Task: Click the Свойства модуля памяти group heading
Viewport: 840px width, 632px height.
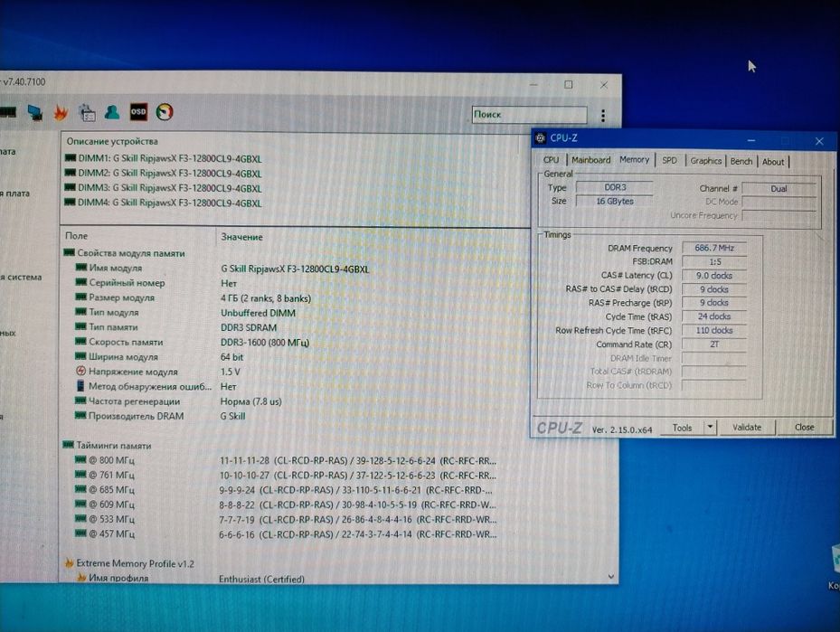Action: [124, 253]
